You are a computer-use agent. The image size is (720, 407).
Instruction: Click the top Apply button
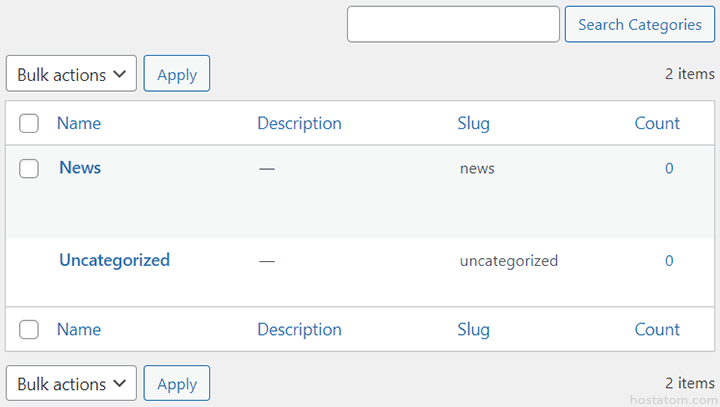[x=177, y=74]
